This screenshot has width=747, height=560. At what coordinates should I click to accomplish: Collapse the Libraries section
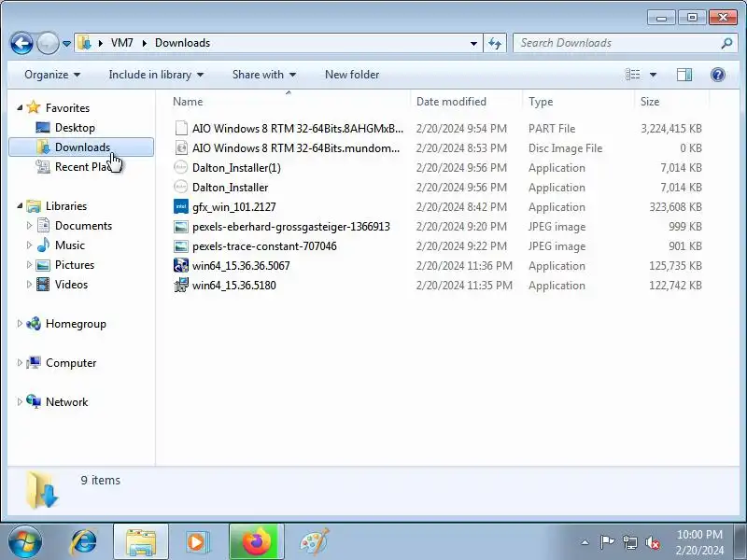[x=20, y=205]
